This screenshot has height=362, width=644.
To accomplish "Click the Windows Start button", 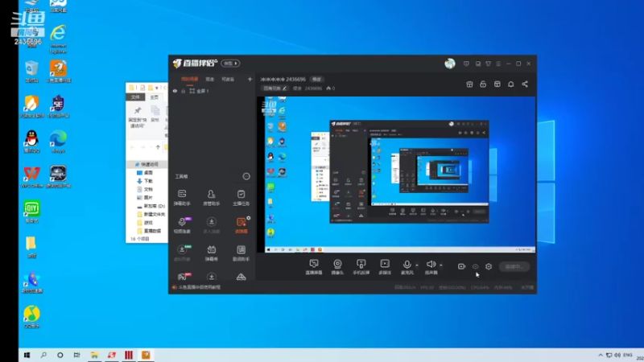I will tap(27, 355).
